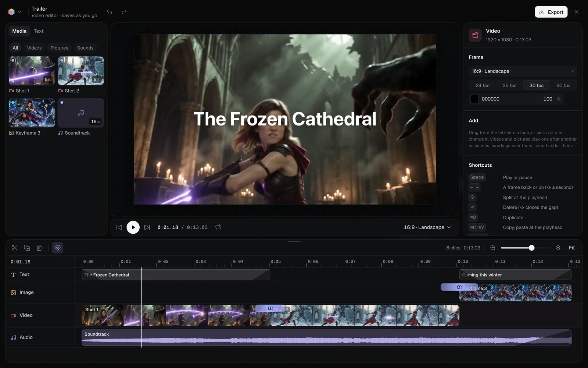Play the trailer preview
Image resolution: width=588 pixels, height=368 pixels.
click(x=133, y=227)
